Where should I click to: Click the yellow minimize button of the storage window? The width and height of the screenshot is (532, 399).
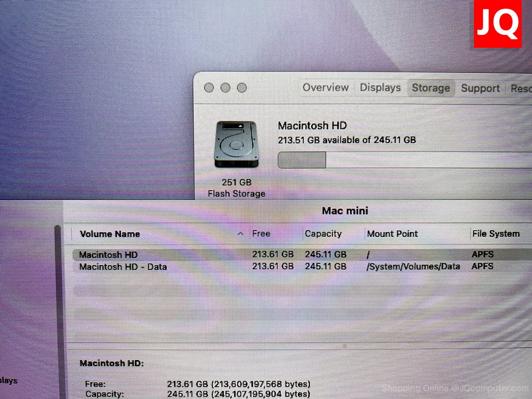click(x=225, y=88)
